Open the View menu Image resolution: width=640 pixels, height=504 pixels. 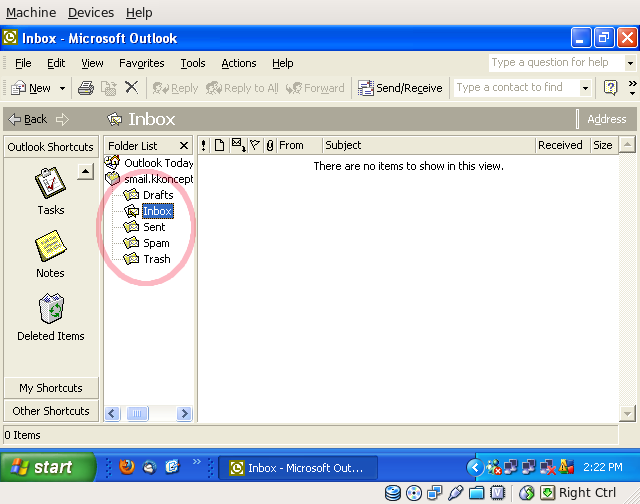[x=92, y=63]
